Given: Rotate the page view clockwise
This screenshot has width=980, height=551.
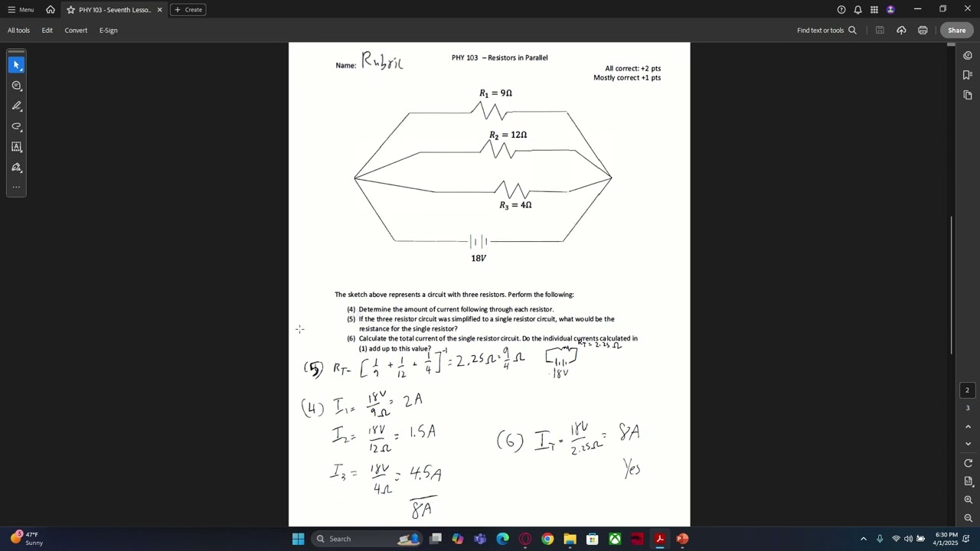Looking at the screenshot, I should [968, 463].
